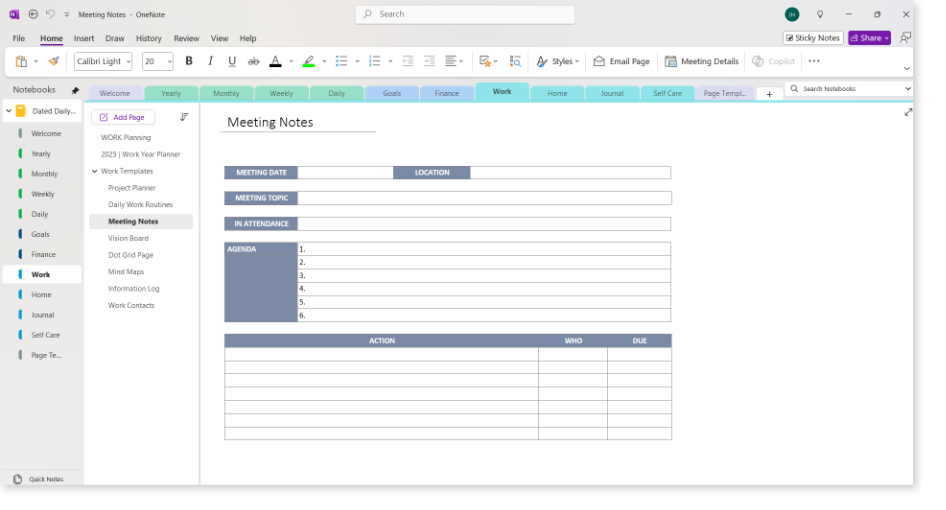Click the Sticky Notes button
The width and height of the screenshot is (946, 510).
[813, 37]
